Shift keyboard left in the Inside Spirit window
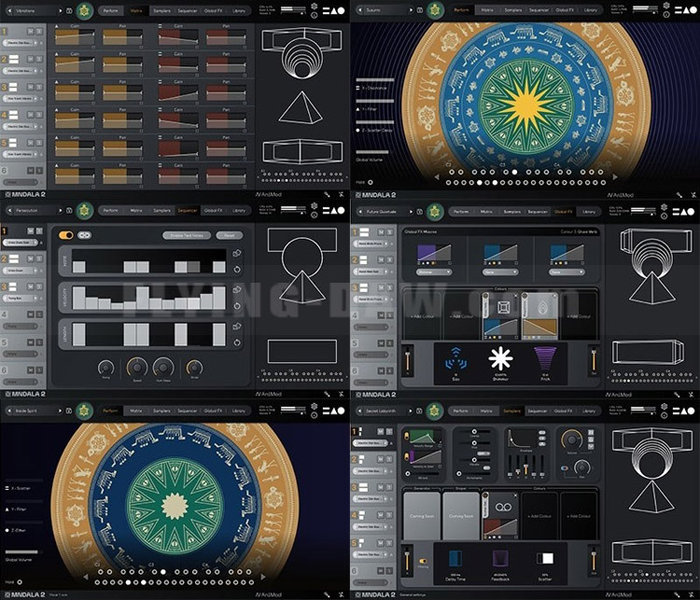700x600 pixels. click(86, 578)
